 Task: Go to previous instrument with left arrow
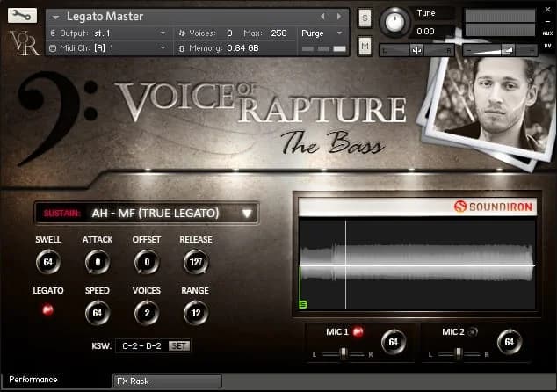[322, 17]
